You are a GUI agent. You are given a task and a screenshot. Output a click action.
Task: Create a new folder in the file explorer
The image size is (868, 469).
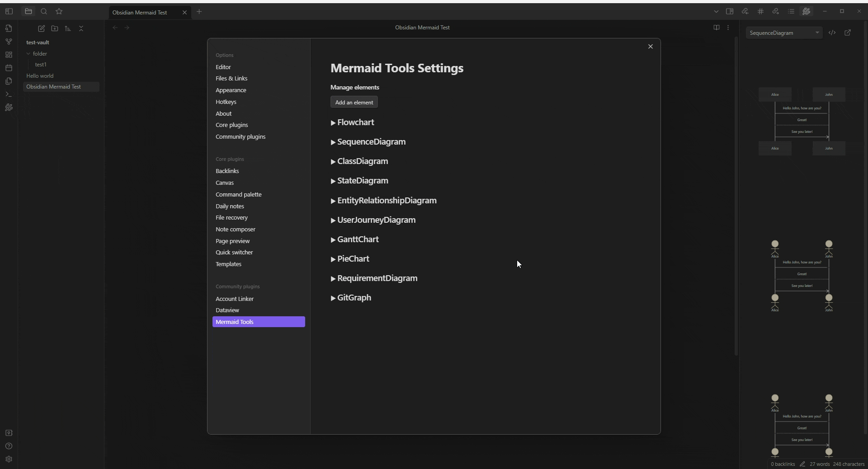[54, 28]
